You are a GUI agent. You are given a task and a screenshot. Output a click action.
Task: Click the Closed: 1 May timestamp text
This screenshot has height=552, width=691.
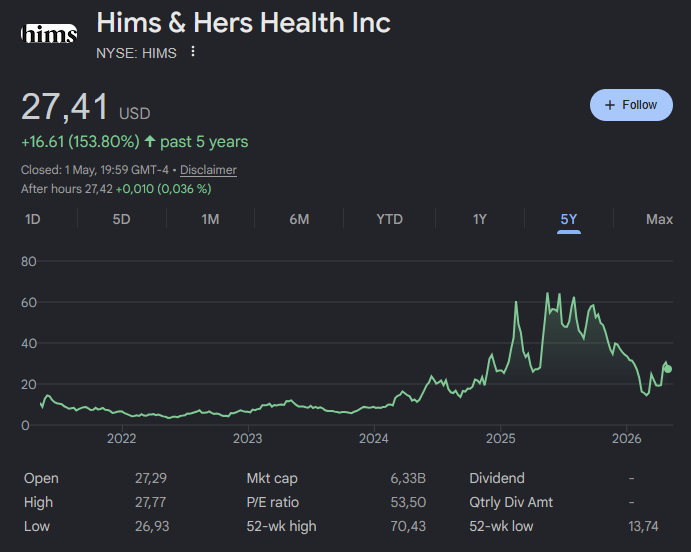[95, 170]
